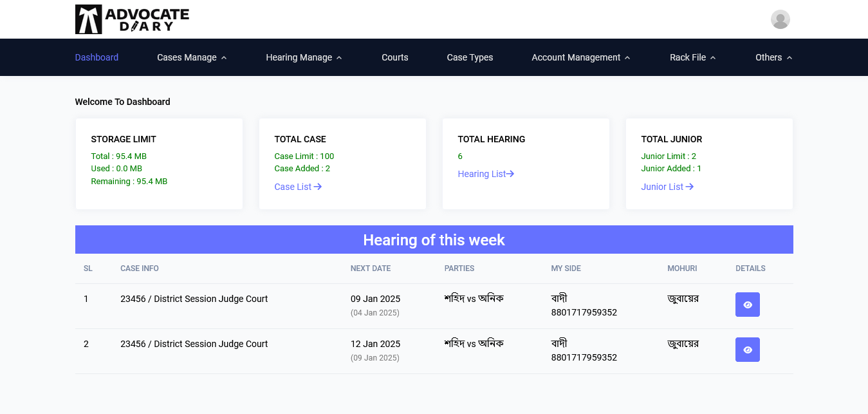The width and height of the screenshot is (868, 414).
Task: Open the Case List link
Action: pos(298,187)
